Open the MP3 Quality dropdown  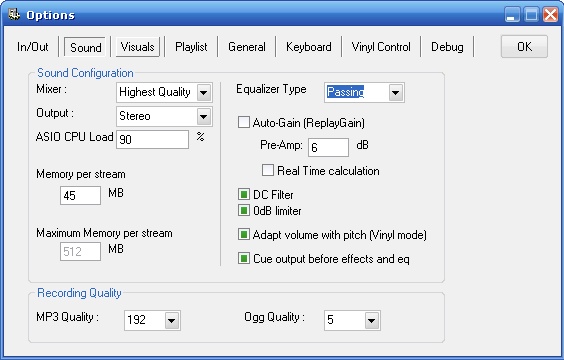(172, 320)
